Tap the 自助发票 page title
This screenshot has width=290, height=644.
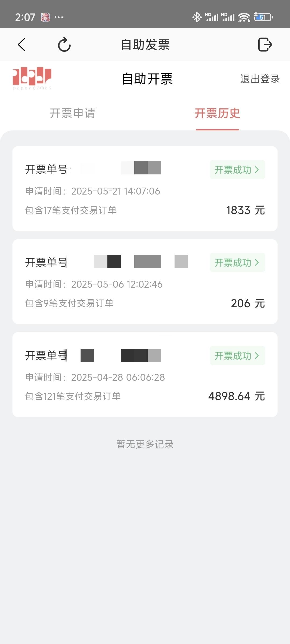click(x=145, y=45)
